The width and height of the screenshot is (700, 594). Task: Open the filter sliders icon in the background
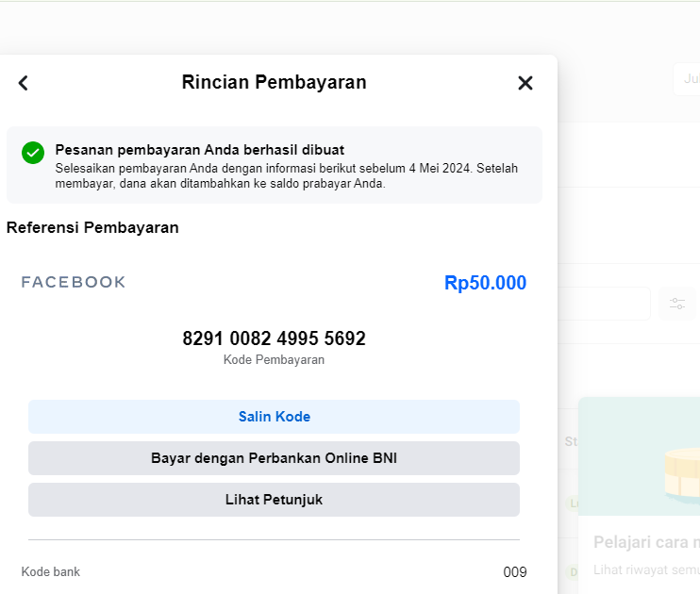pos(677,304)
